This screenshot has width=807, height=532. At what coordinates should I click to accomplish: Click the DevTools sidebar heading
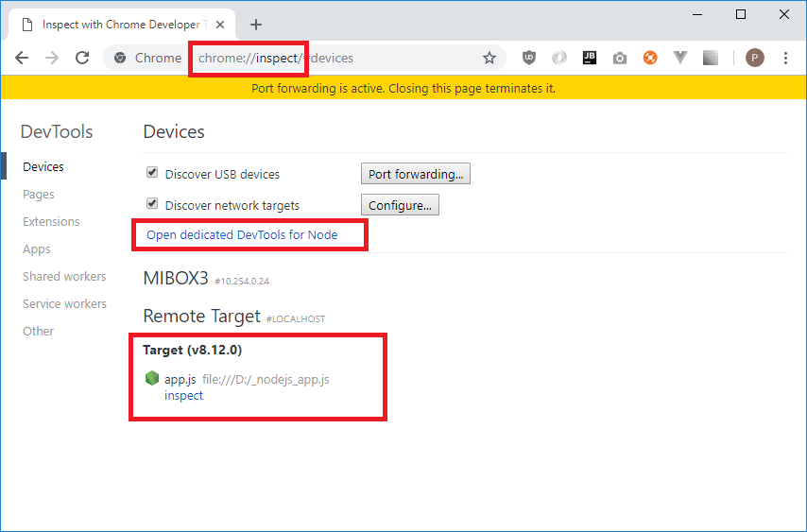(x=57, y=131)
